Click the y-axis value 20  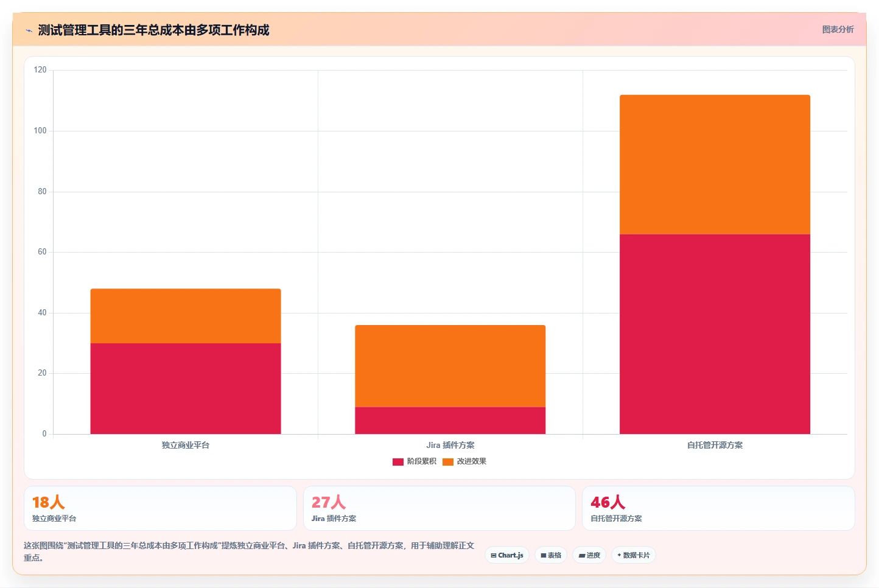[42, 373]
